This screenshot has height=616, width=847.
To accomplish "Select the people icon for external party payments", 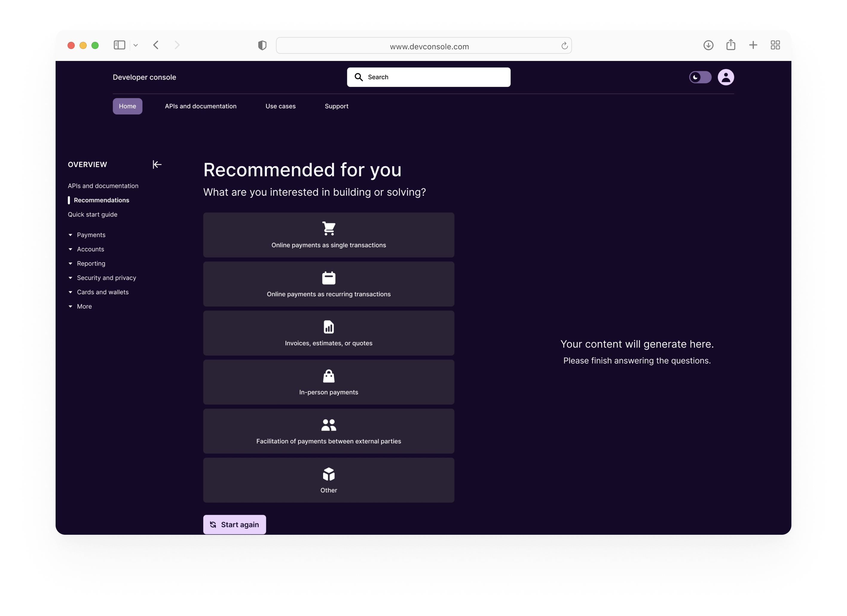I will coord(329,425).
